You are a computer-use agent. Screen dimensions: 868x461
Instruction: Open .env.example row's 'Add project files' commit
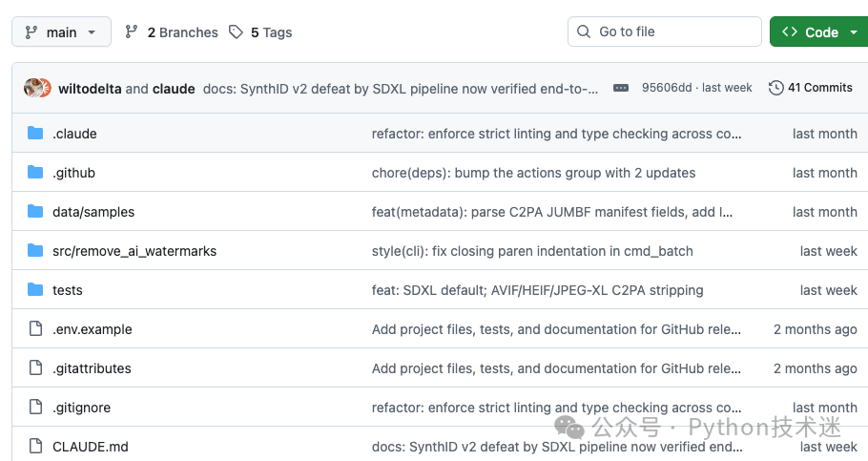pyautogui.click(x=556, y=329)
